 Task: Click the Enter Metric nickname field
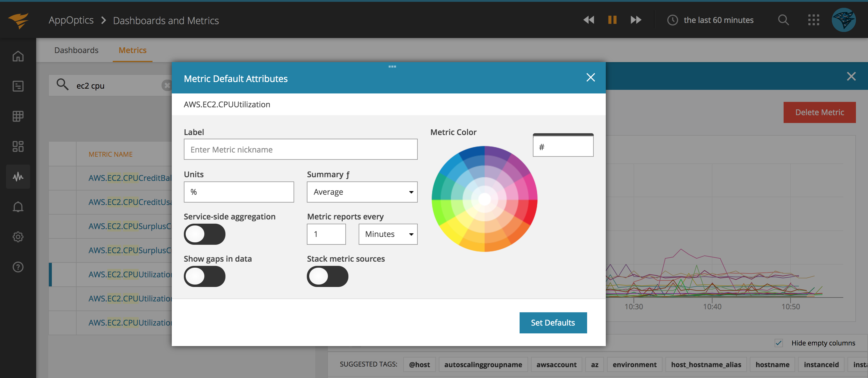[300, 149]
